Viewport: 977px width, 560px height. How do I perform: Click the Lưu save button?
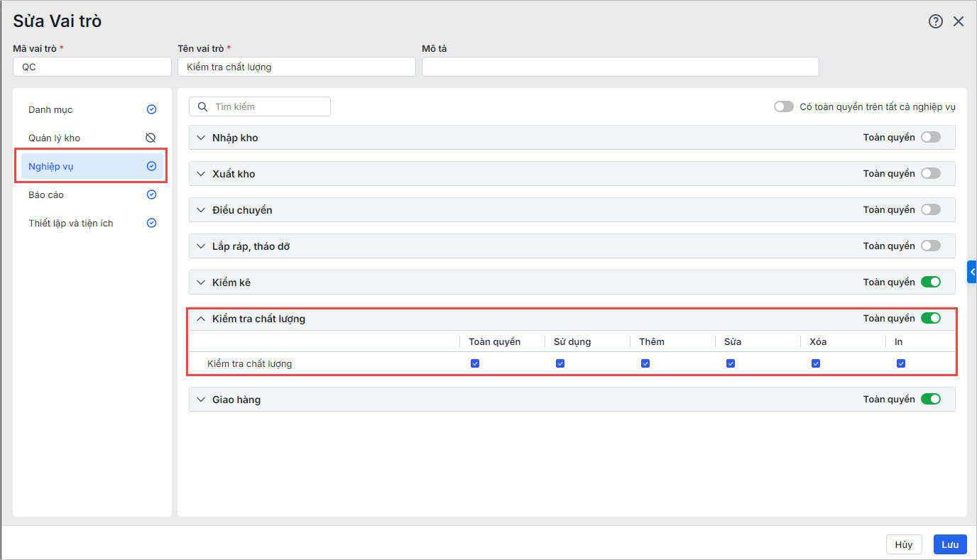pyautogui.click(x=949, y=544)
